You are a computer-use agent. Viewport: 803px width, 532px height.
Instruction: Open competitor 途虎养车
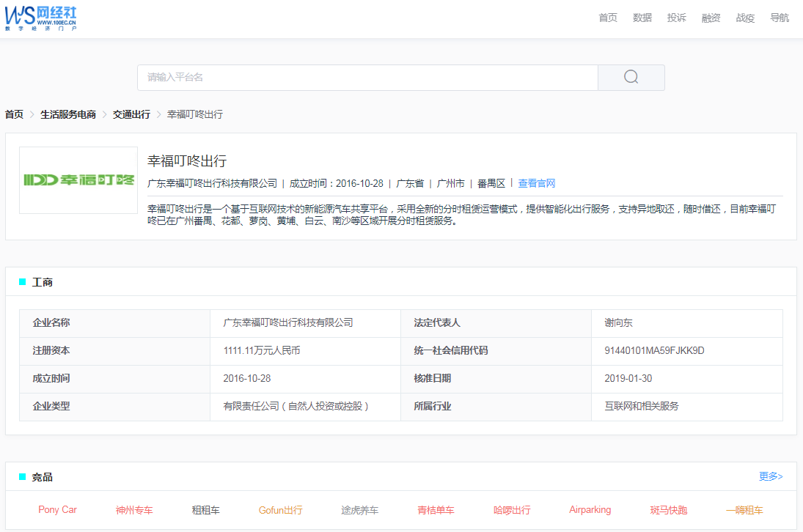click(x=360, y=510)
